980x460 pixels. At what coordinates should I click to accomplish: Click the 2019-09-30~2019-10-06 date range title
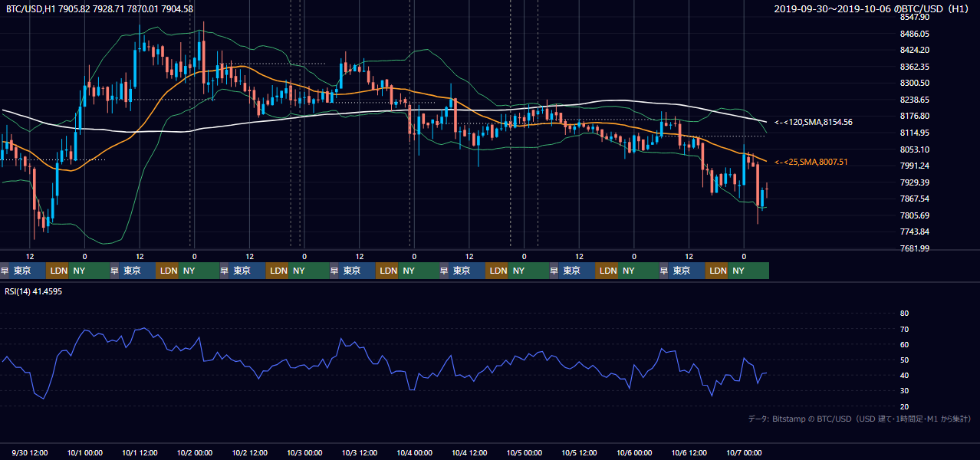[873, 8]
